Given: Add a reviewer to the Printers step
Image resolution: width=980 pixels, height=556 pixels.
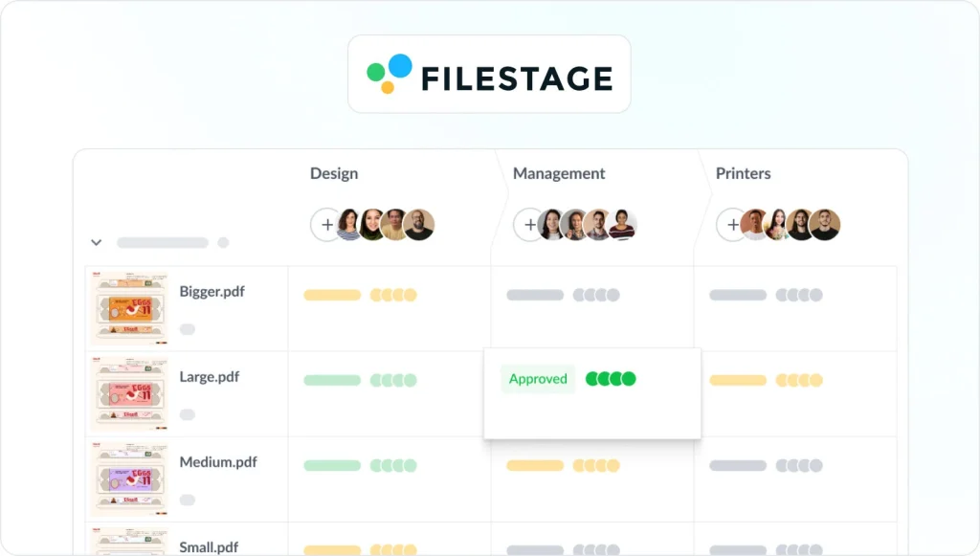Looking at the screenshot, I should point(733,224).
